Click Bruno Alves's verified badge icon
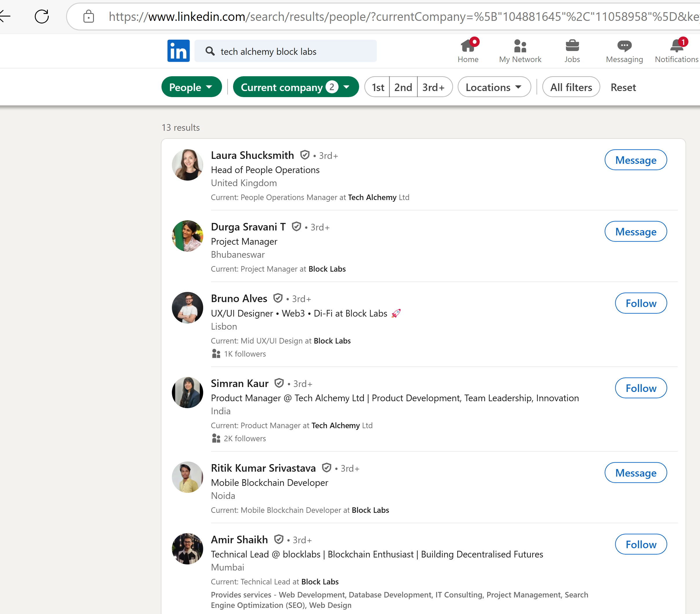Image resolution: width=700 pixels, height=614 pixels. pyautogui.click(x=278, y=298)
